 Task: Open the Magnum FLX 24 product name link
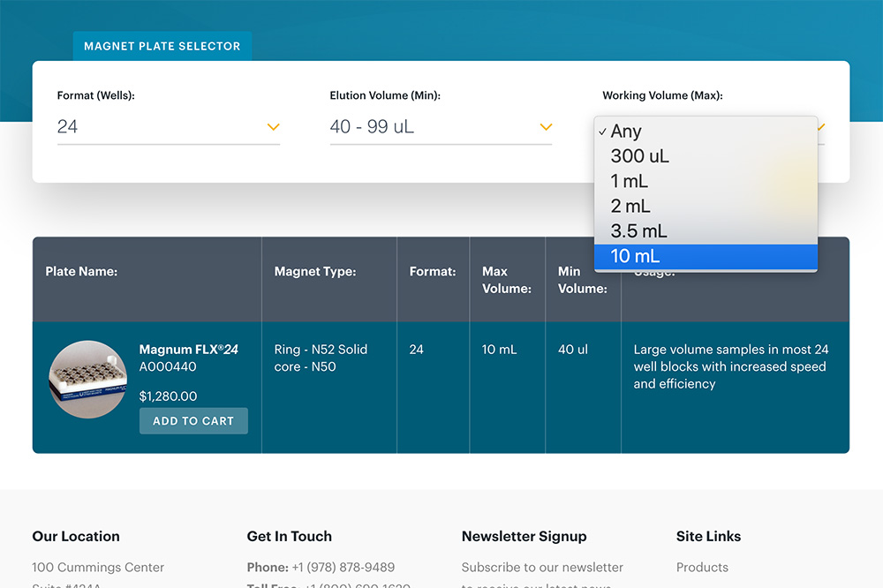(188, 350)
